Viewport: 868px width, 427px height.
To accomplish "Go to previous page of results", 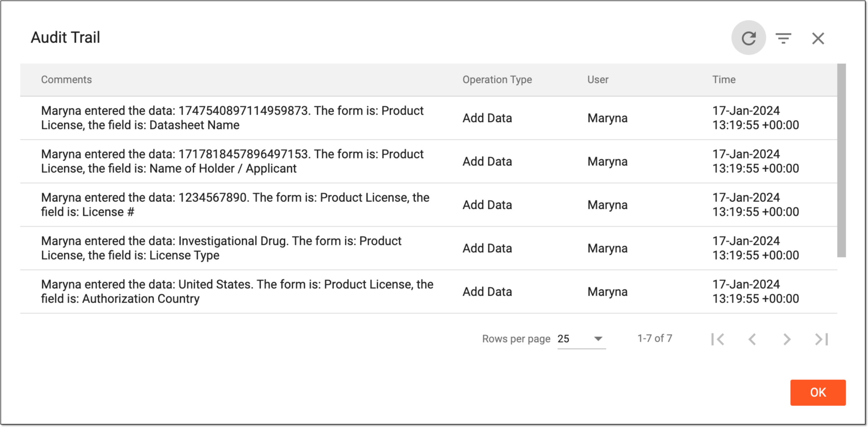I will click(752, 339).
